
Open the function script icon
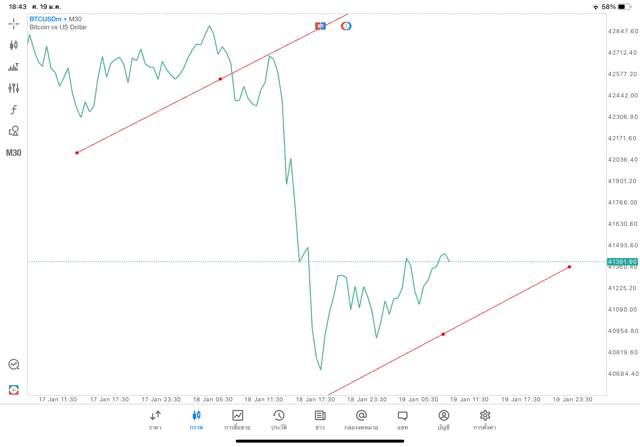coord(14,110)
